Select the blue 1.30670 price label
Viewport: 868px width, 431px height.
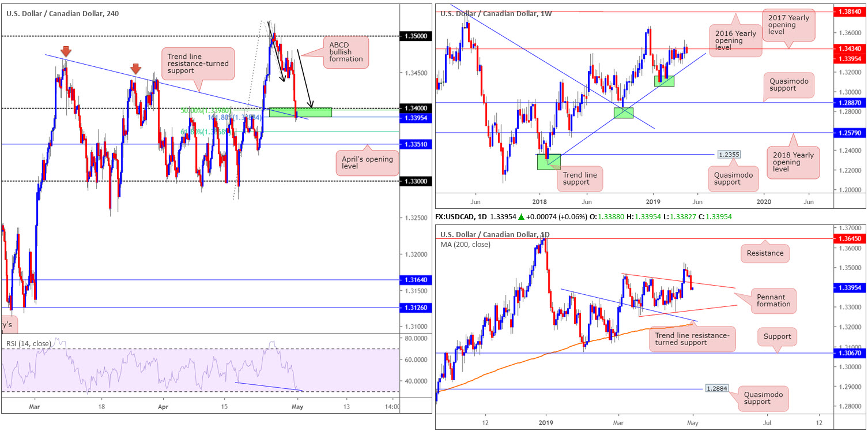[x=850, y=353]
